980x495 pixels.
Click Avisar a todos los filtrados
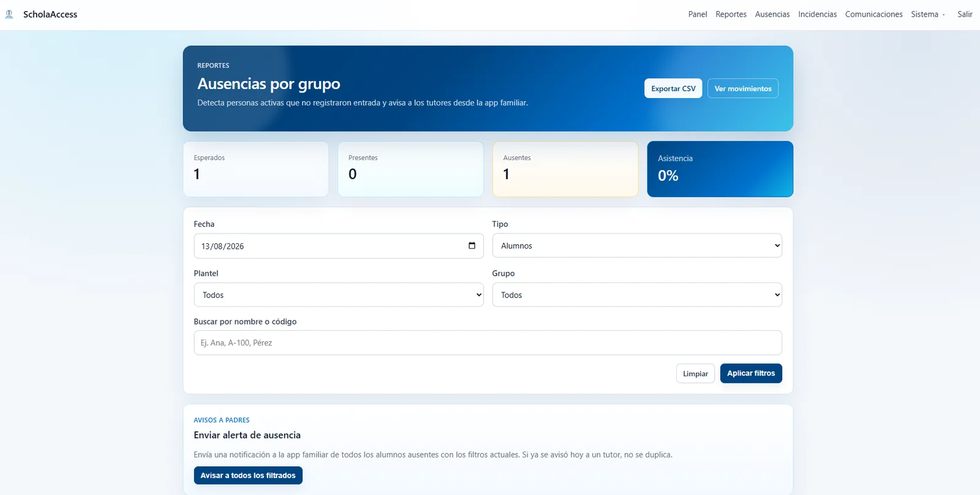[248, 475]
